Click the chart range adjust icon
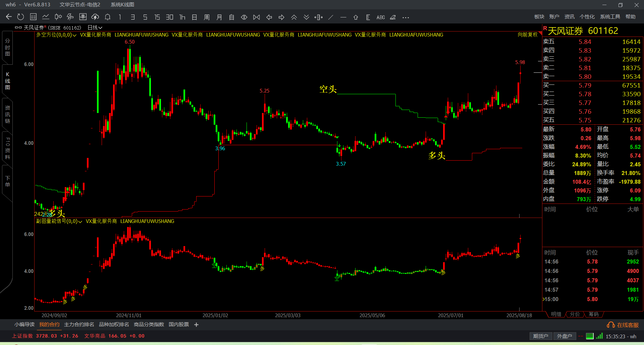The height and width of the screenshot is (345, 644). pyautogui.click(x=319, y=17)
